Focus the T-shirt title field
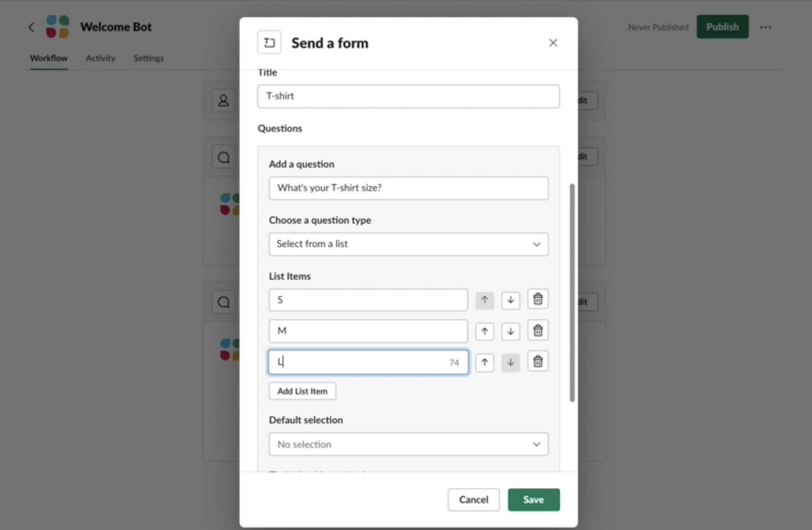Viewport: 812px width, 530px height. click(x=408, y=96)
